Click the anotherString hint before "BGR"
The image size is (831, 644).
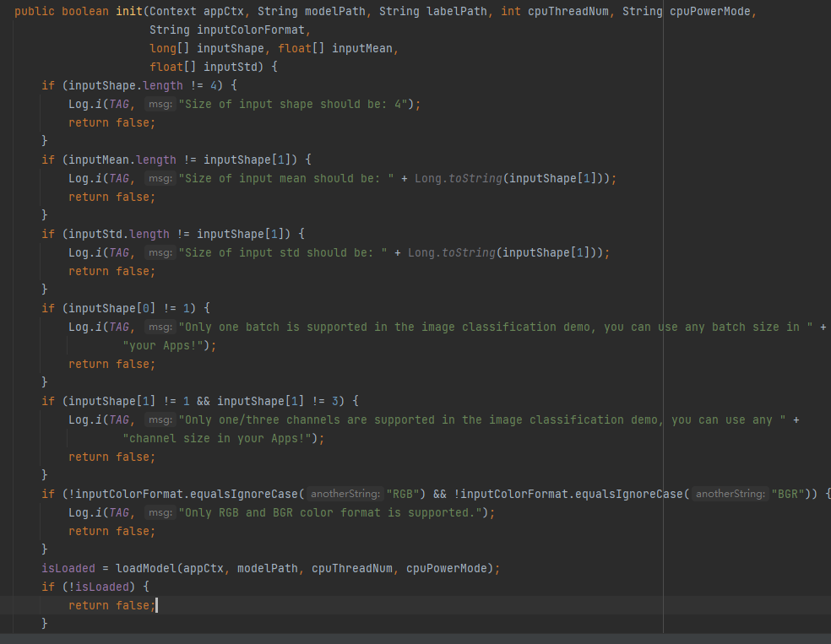coord(731,494)
